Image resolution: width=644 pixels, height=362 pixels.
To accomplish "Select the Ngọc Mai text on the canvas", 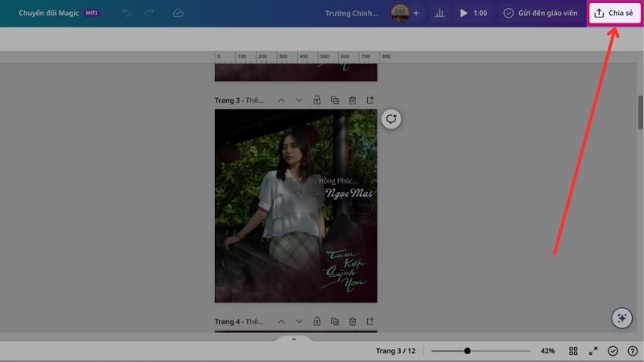I will click(349, 192).
